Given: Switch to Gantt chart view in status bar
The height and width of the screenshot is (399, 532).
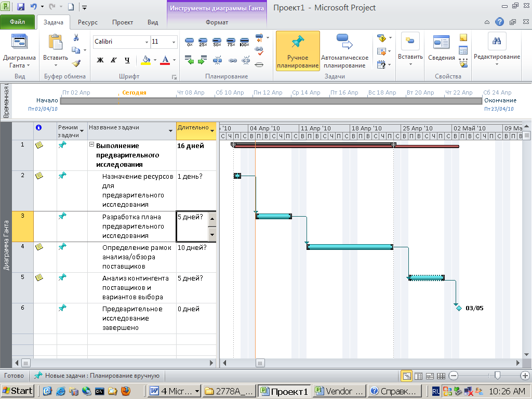Looking at the screenshot, I should click(406, 376).
